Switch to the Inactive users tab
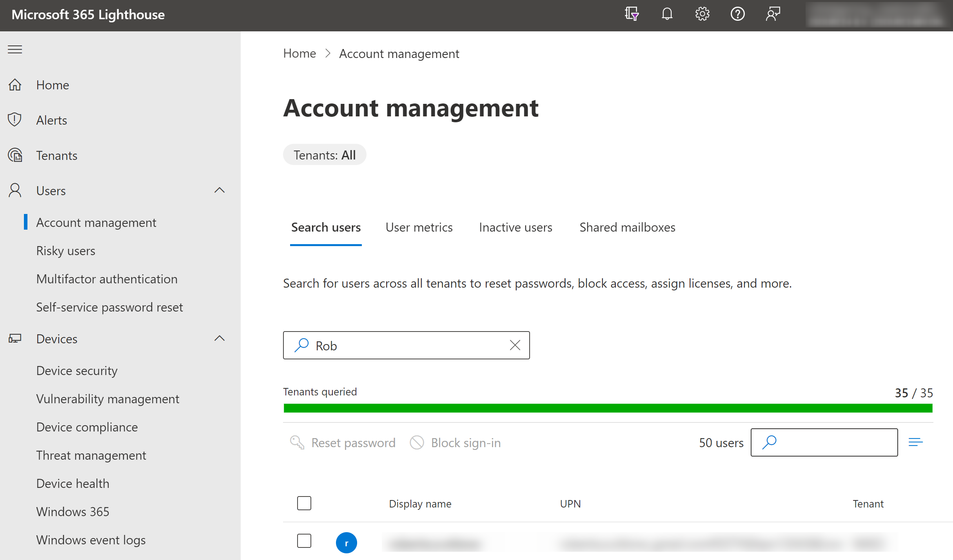953x560 pixels. 516,228
